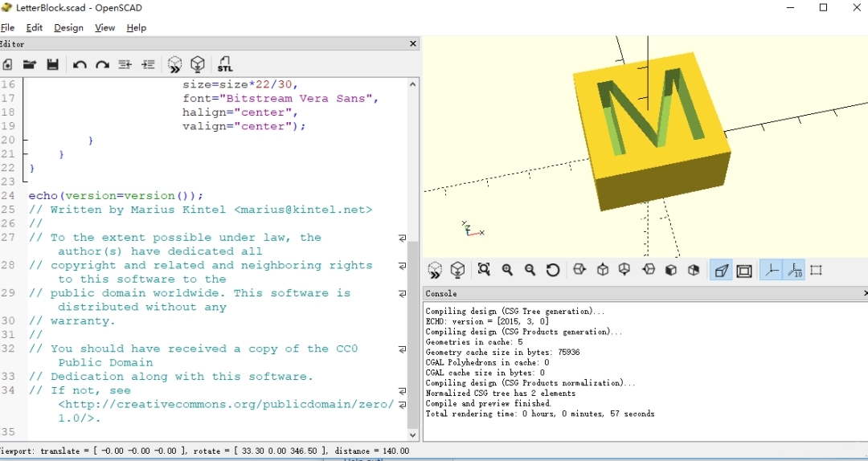The height and width of the screenshot is (461, 868).
Task: Toggle Show Axes button
Action: (771, 270)
